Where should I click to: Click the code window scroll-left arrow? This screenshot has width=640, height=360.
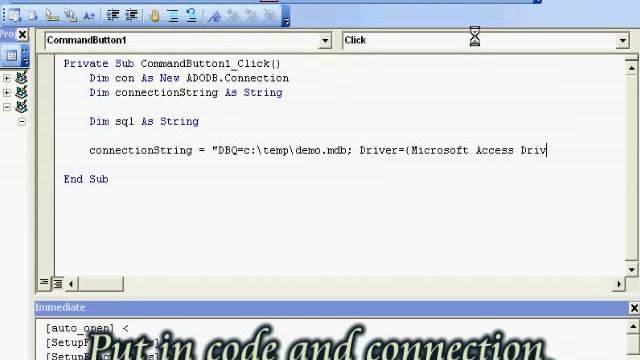coord(71,284)
